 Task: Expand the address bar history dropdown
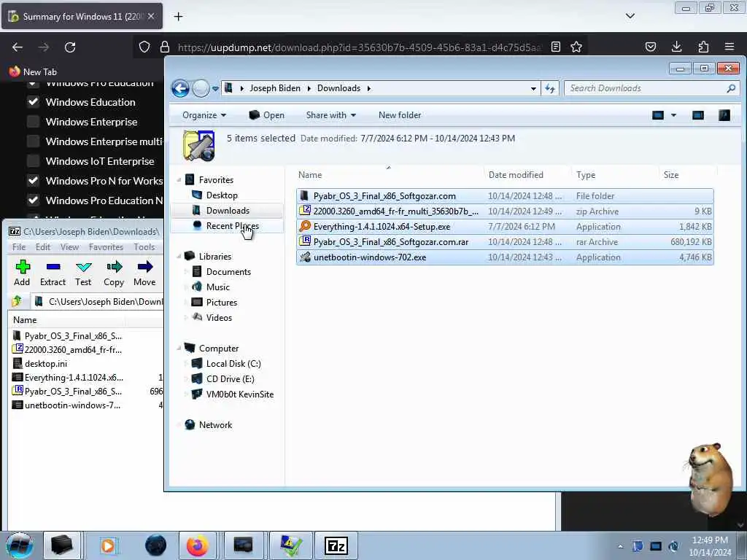tap(533, 88)
